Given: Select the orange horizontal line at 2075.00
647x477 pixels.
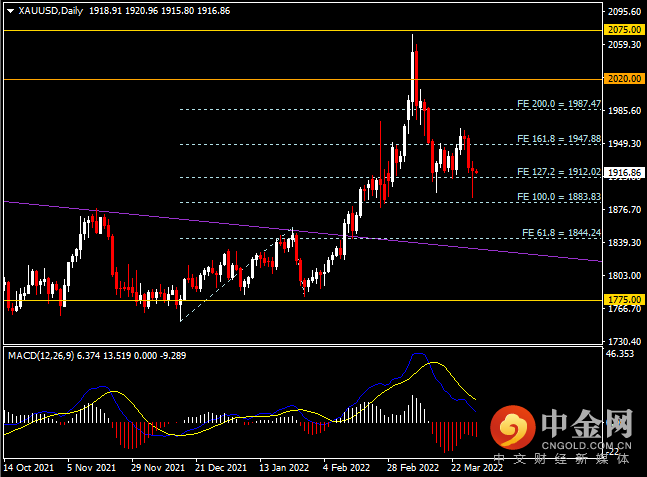Looking at the screenshot, I should (303, 31).
